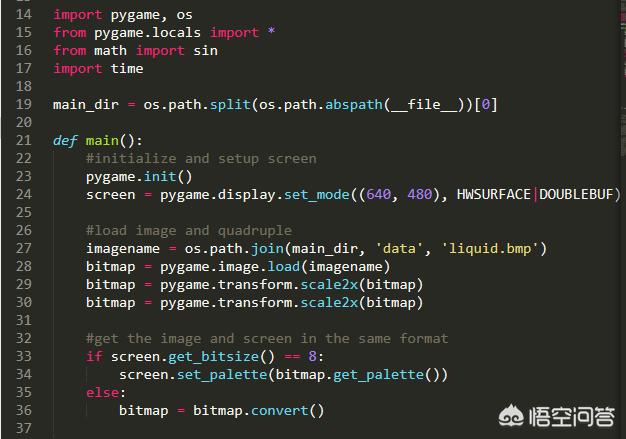Image resolution: width=626 pixels, height=439 pixels.
Task: Click the '#load image and quadruple' comment
Action: tap(188, 230)
